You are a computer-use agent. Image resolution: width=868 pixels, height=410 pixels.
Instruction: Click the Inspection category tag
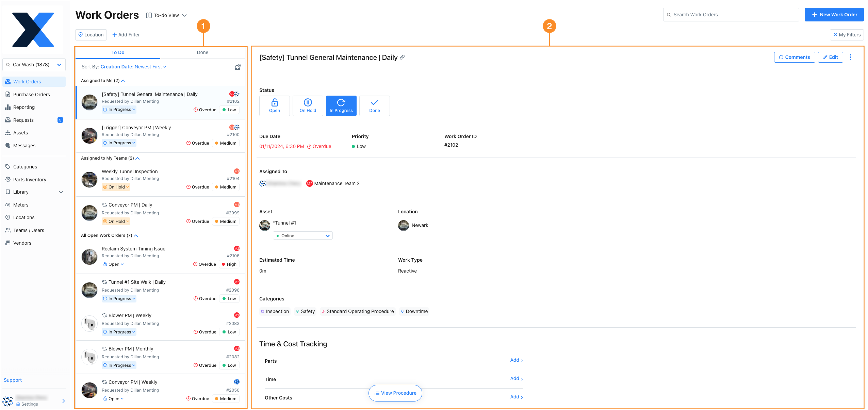[x=275, y=311]
